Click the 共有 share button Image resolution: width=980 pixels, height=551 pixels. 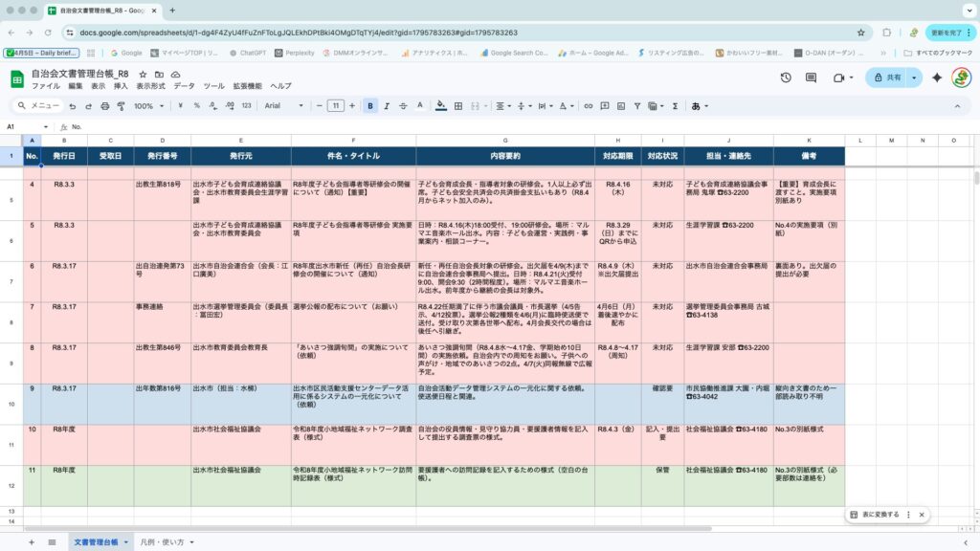[x=886, y=77]
